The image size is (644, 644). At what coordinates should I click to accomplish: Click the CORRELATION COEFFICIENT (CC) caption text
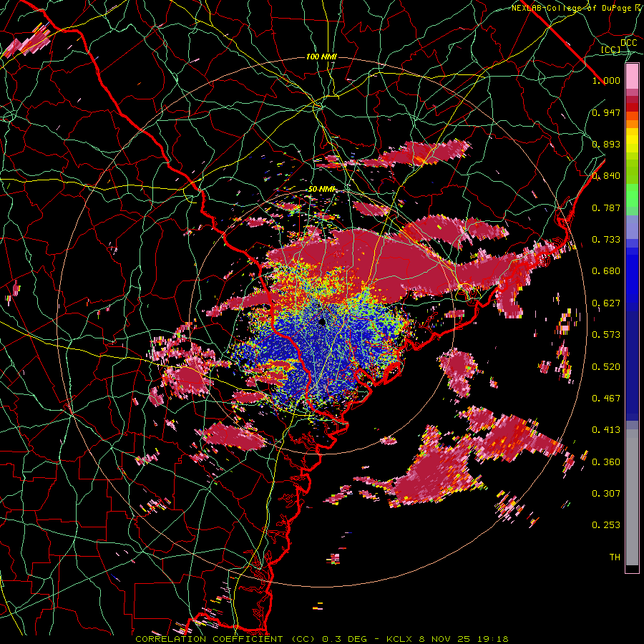pyautogui.click(x=225, y=639)
